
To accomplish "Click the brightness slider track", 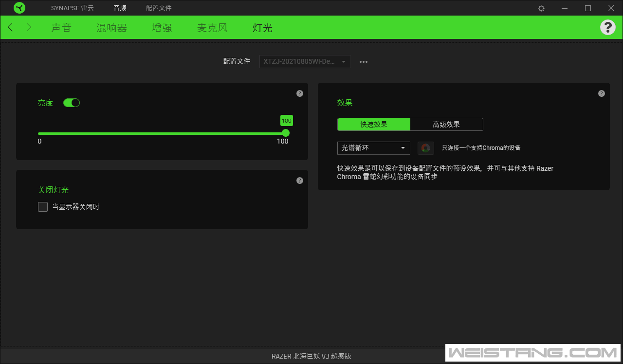I will [162, 133].
